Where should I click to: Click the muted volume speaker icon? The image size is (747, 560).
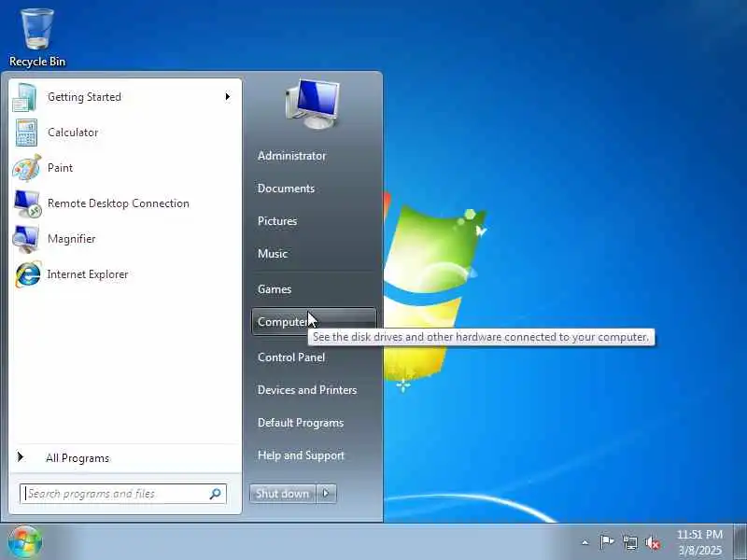(x=653, y=542)
